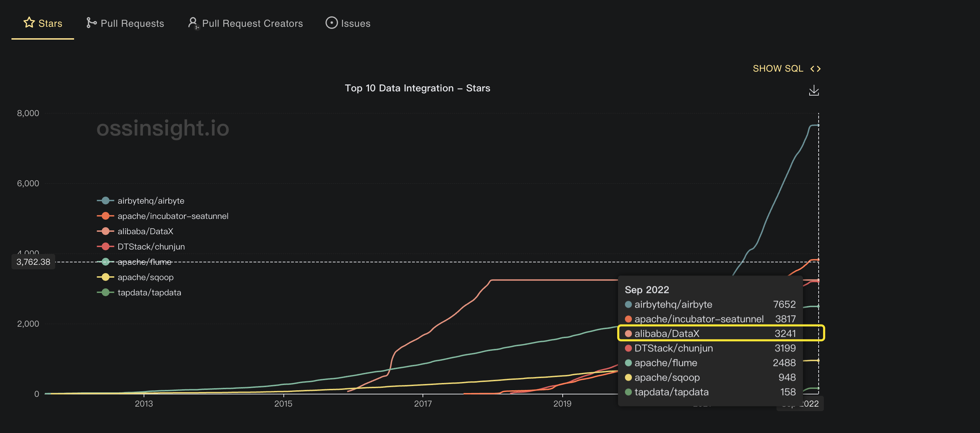Toggle apache/sqoop legend entry

pyautogui.click(x=145, y=277)
